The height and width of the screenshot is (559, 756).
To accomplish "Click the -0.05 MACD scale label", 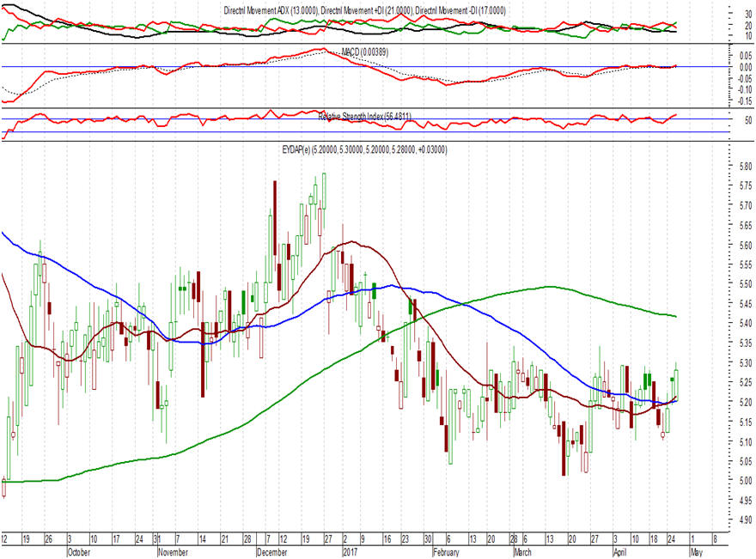I will [x=745, y=78].
